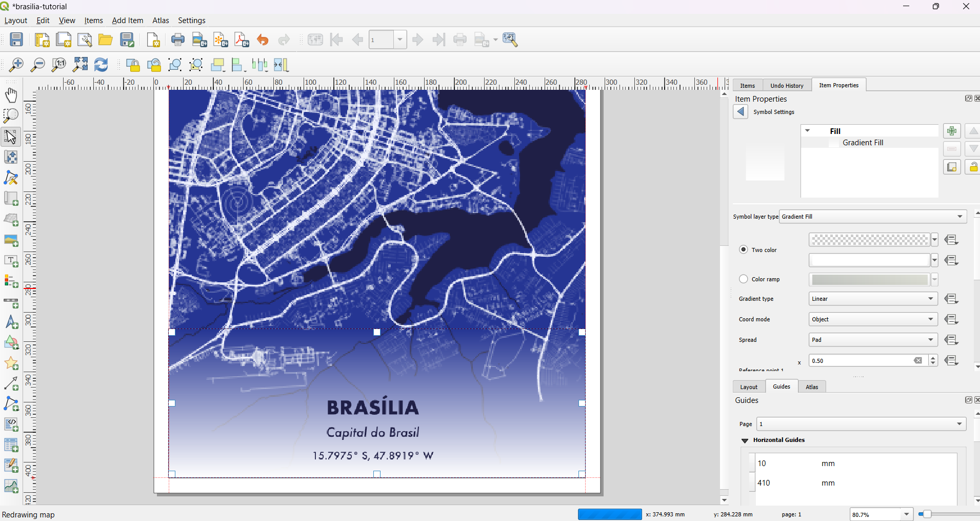Zoom to 100 percent icon
This screenshot has height=521, width=980.
click(59, 65)
